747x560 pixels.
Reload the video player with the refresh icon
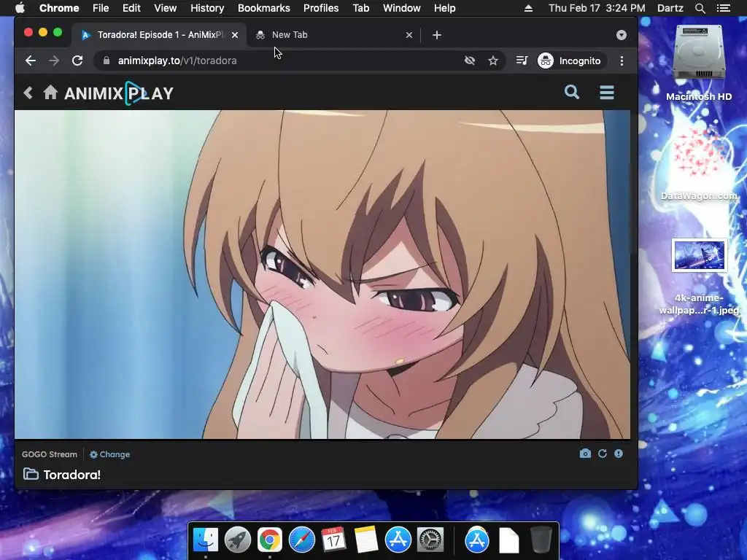pos(602,454)
